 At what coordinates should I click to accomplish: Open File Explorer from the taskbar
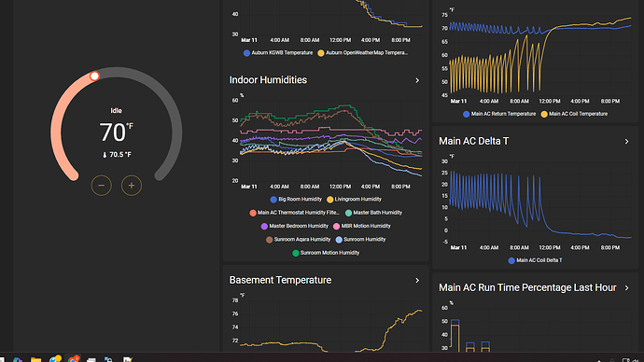click(35, 359)
